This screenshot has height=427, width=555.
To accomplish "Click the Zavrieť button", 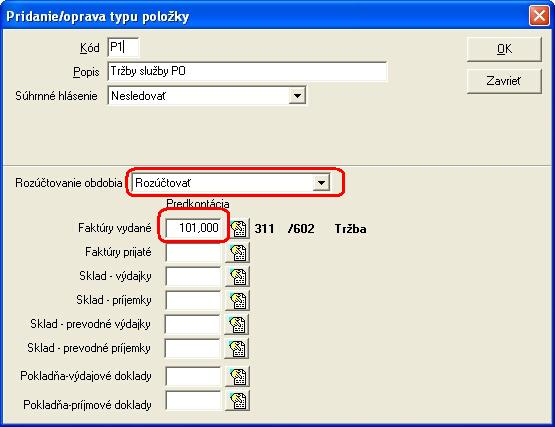I will 504,81.
